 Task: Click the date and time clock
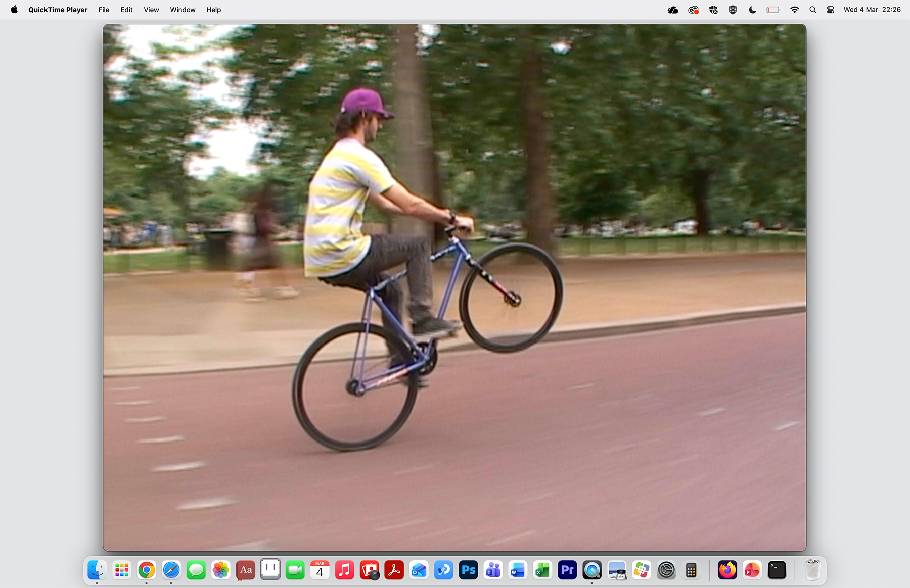click(872, 10)
